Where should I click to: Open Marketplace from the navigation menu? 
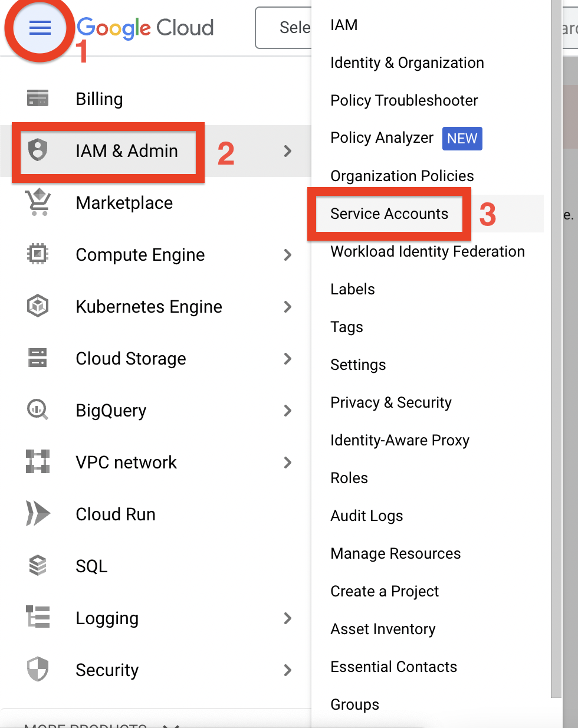[124, 203]
